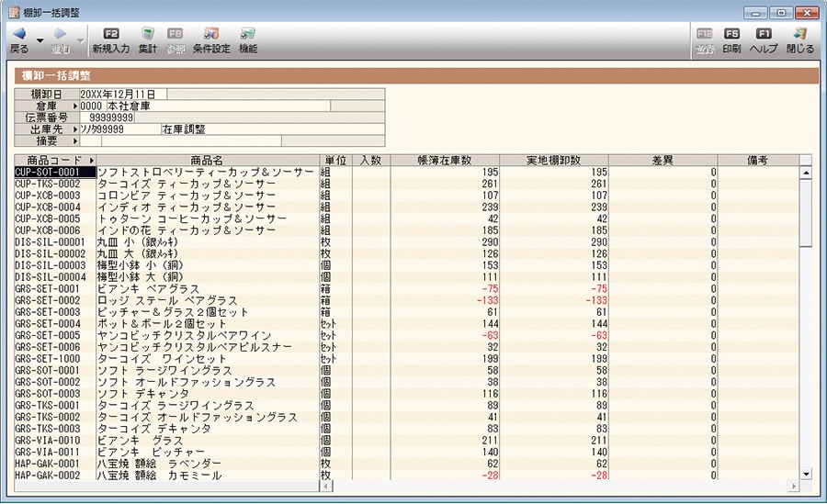Click the 備考 column header
The width and height of the screenshot is (827, 504).
[758, 161]
